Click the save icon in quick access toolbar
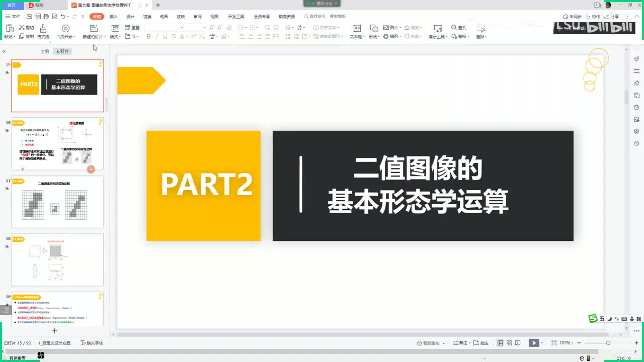Image resolution: width=644 pixels, height=362 pixels. (30, 17)
